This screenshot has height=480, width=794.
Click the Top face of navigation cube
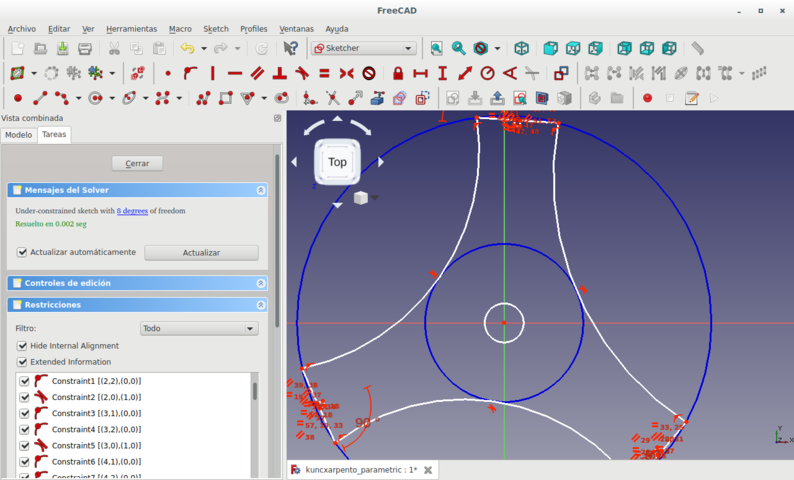[x=337, y=162]
